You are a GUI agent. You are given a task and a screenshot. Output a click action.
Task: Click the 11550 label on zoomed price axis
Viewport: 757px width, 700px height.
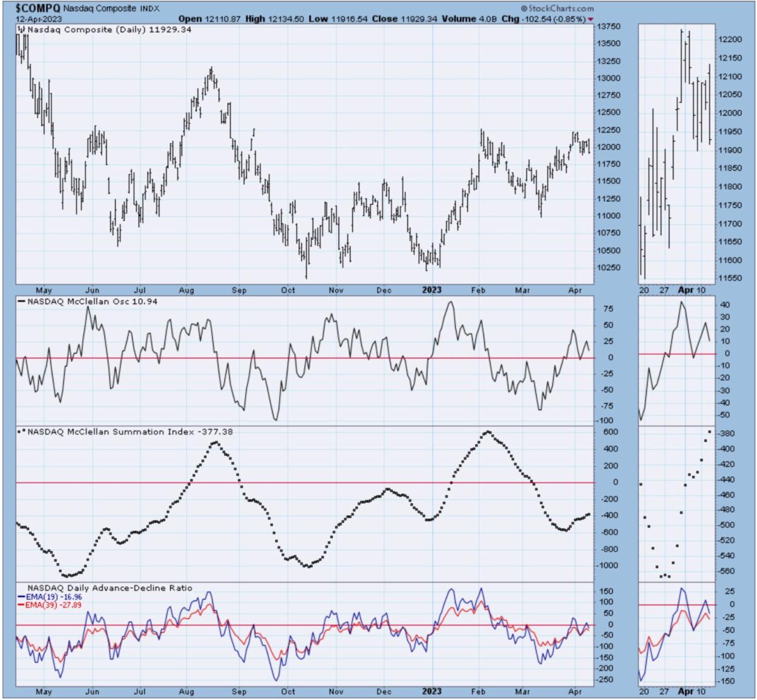(729, 278)
